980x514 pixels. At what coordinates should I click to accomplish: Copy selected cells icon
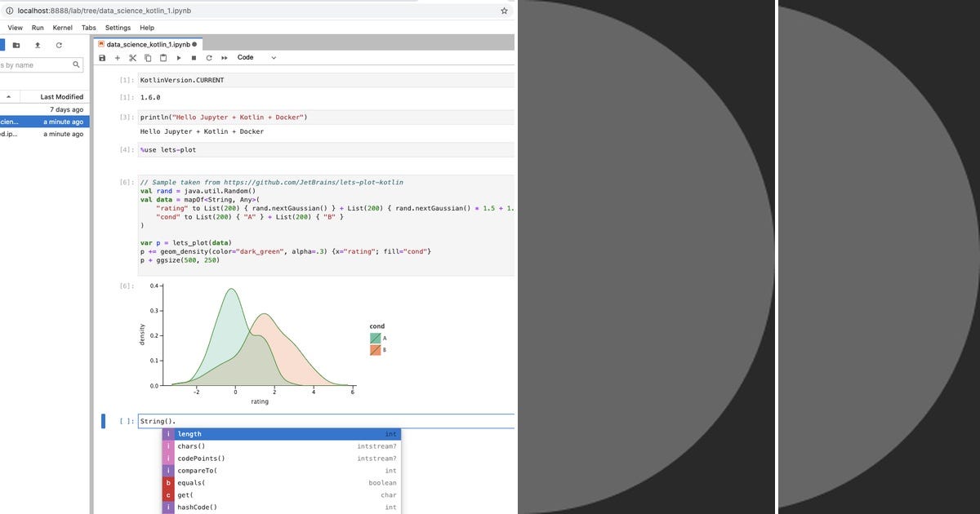click(148, 58)
